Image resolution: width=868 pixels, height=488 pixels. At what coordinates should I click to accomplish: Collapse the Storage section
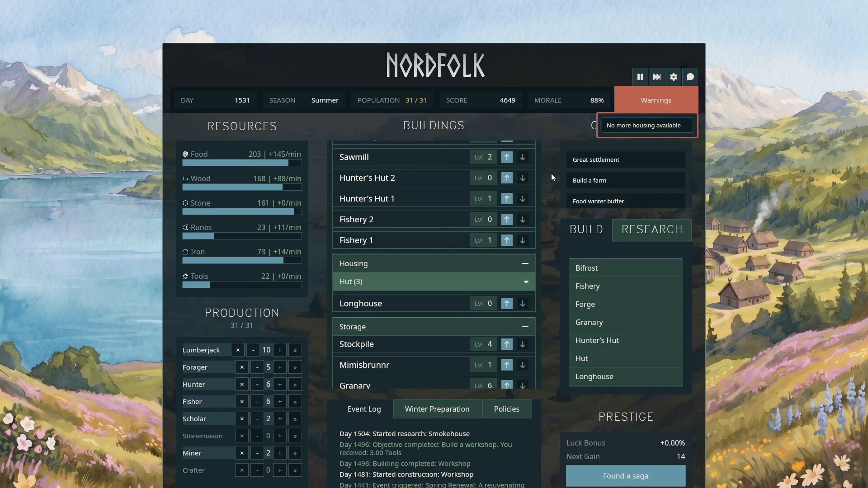[x=525, y=327]
